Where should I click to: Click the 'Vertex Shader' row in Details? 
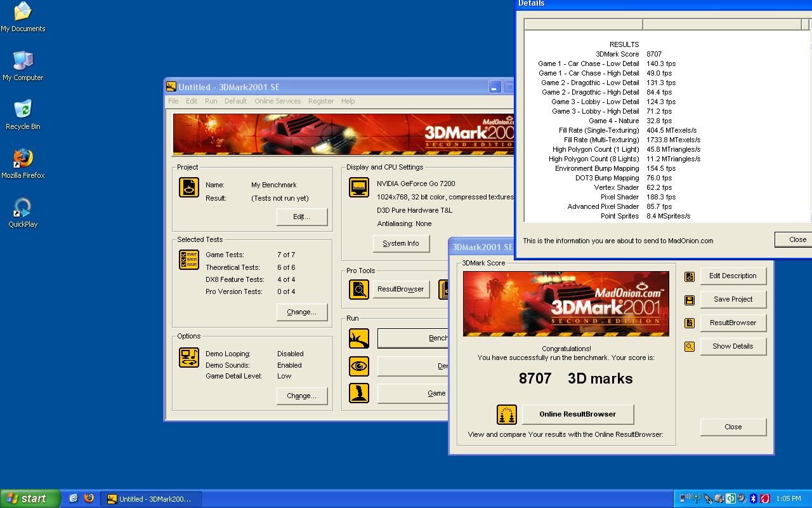pos(666,187)
